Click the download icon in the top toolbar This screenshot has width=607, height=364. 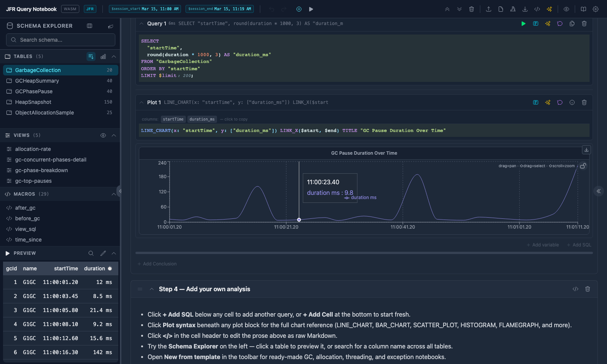pyautogui.click(x=525, y=9)
